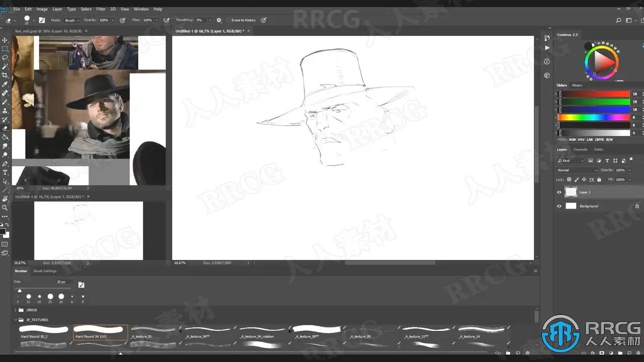644x362 pixels.
Task: Select the _A_texture_01 brush preset
Action: pos(152,332)
